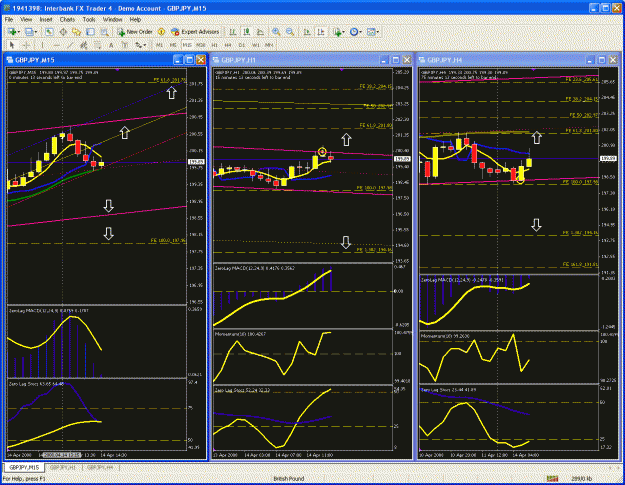Toggle chart shift from the right edge
Image resolution: width=625 pixels, height=485 pixels.
coord(321,32)
